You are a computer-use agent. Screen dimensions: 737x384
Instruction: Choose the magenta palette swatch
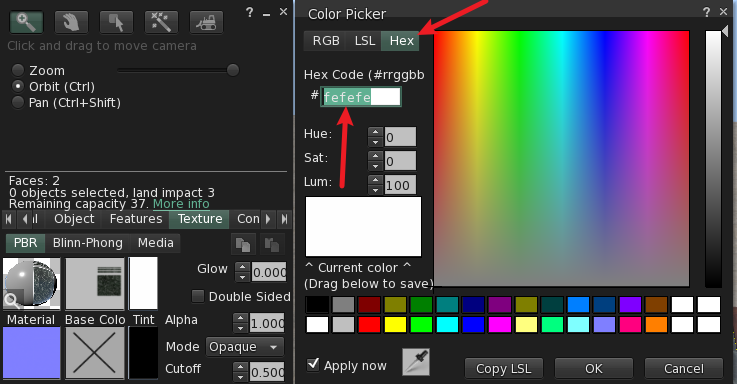500,324
